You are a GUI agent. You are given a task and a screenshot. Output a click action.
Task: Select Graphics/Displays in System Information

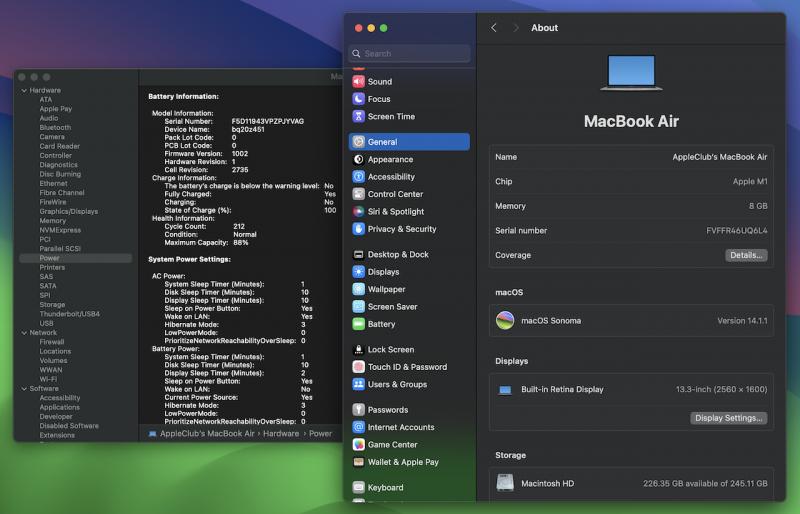(69, 211)
